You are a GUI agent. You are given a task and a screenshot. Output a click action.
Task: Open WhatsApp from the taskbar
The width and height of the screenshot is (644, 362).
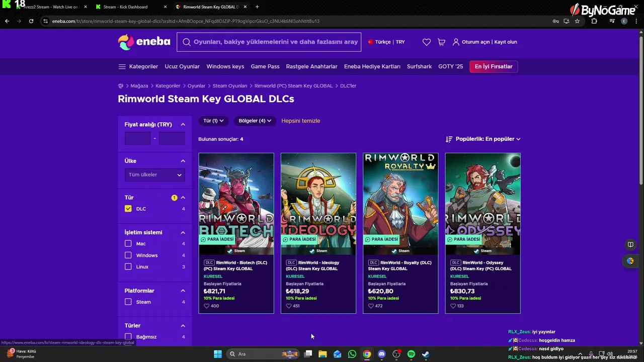(352, 354)
